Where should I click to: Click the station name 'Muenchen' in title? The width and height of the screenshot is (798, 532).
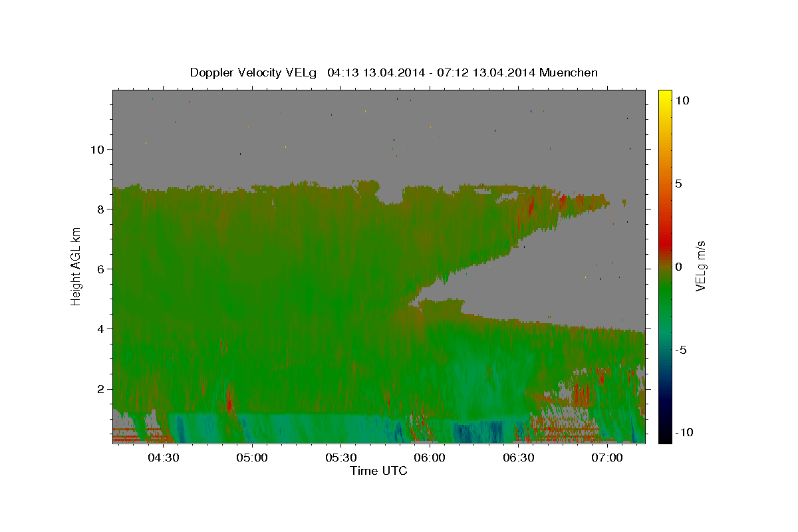pyautogui.click(x=569, y=72)
